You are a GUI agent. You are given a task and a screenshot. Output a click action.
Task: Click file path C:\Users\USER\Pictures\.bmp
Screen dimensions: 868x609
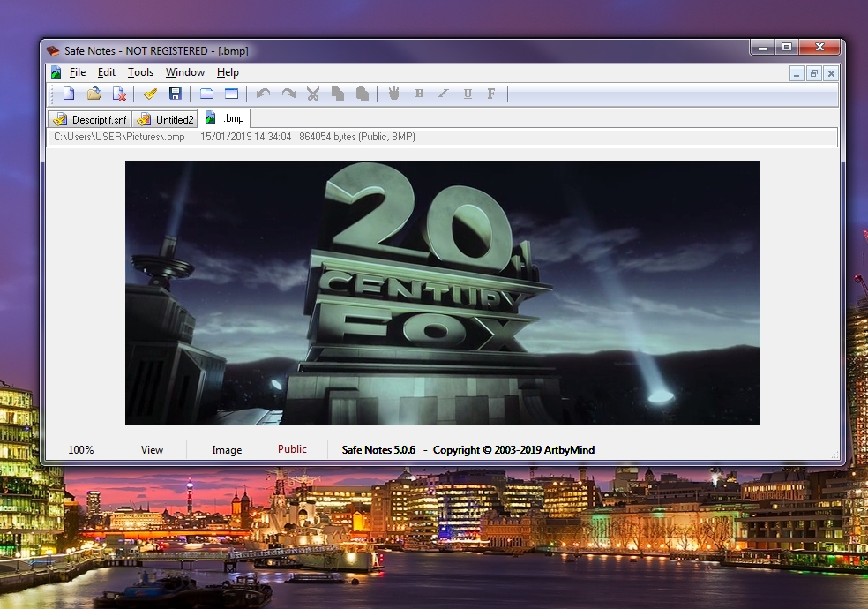[x=119, y=137]
